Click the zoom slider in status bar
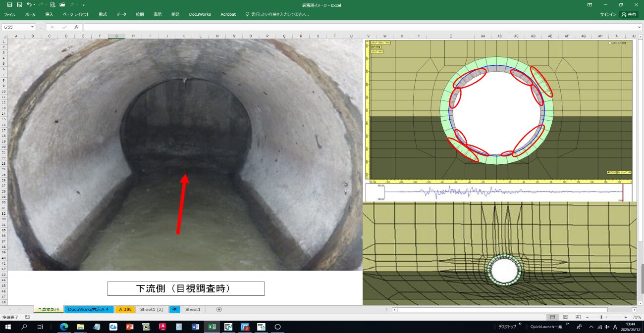The height and width of the screenshot is (333, 644). [601, 317]
